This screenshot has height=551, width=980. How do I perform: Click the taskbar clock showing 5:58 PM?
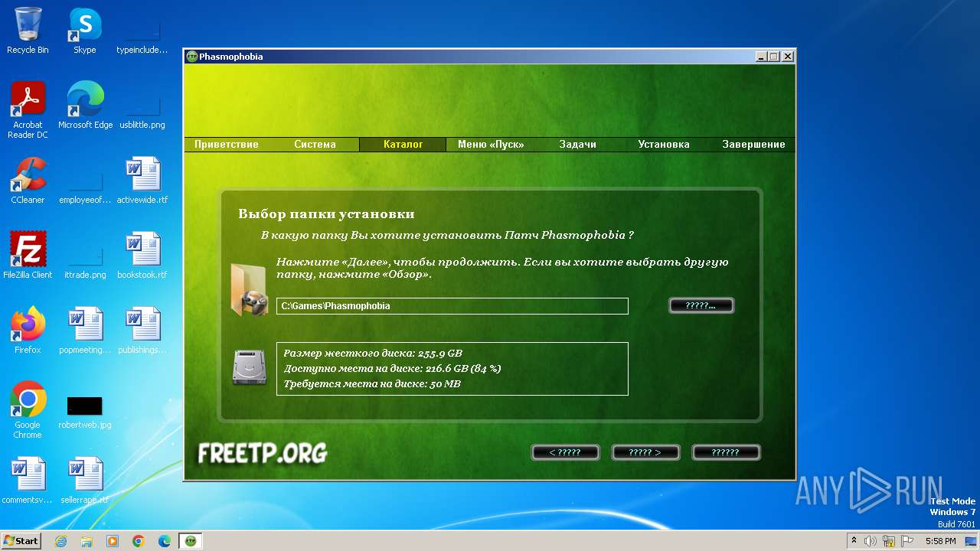click(x=940, y=541)
